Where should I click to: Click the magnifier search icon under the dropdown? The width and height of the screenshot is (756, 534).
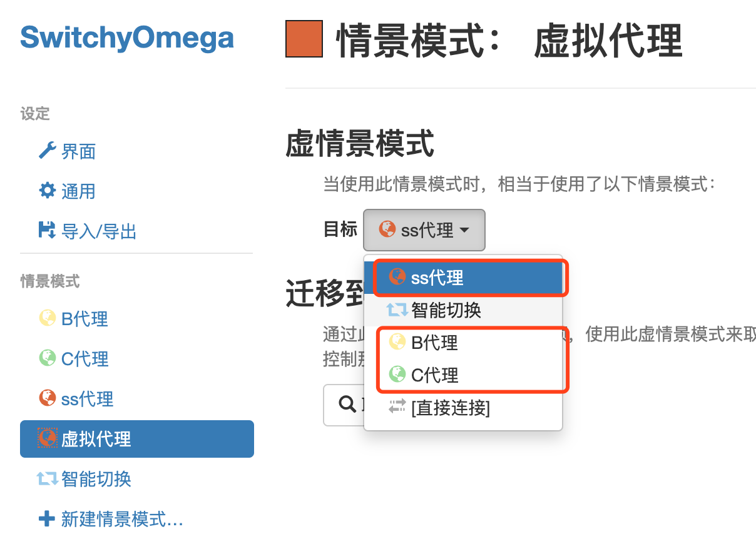tap(347, 404)
